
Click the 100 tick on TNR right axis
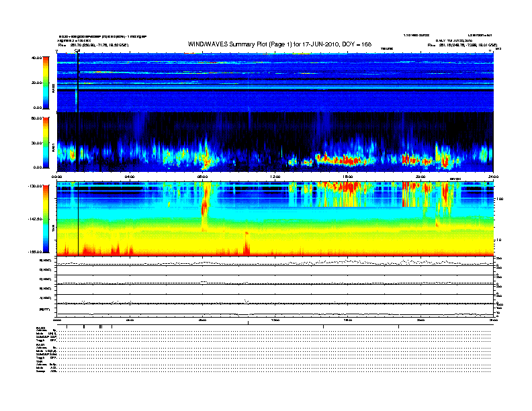pos(500,199)
